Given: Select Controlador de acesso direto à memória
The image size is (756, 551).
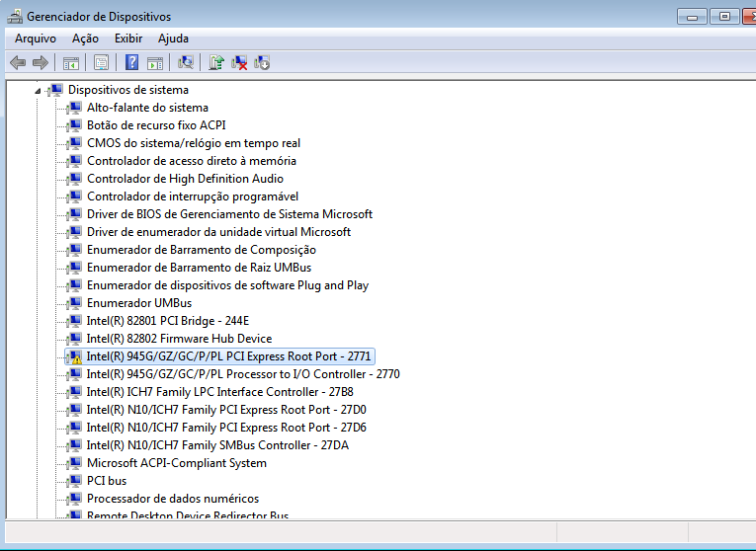Looking at the screenshot, I should (192, 161).
